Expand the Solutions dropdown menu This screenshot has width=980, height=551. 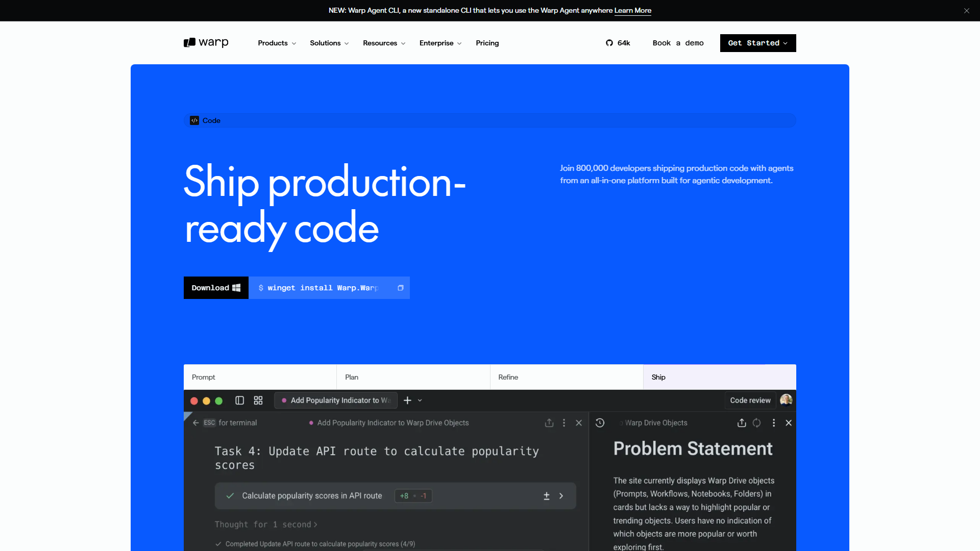(x=329, y=43)
